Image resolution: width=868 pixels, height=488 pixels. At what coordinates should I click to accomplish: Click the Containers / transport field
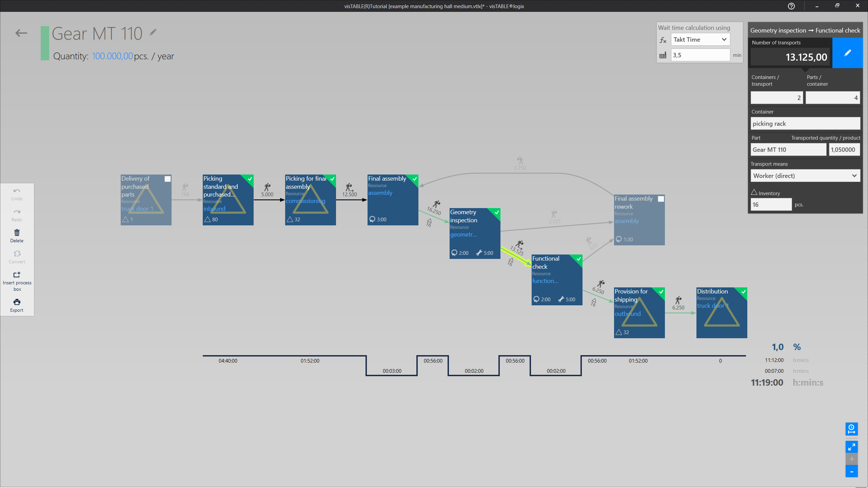coord(776,98)
